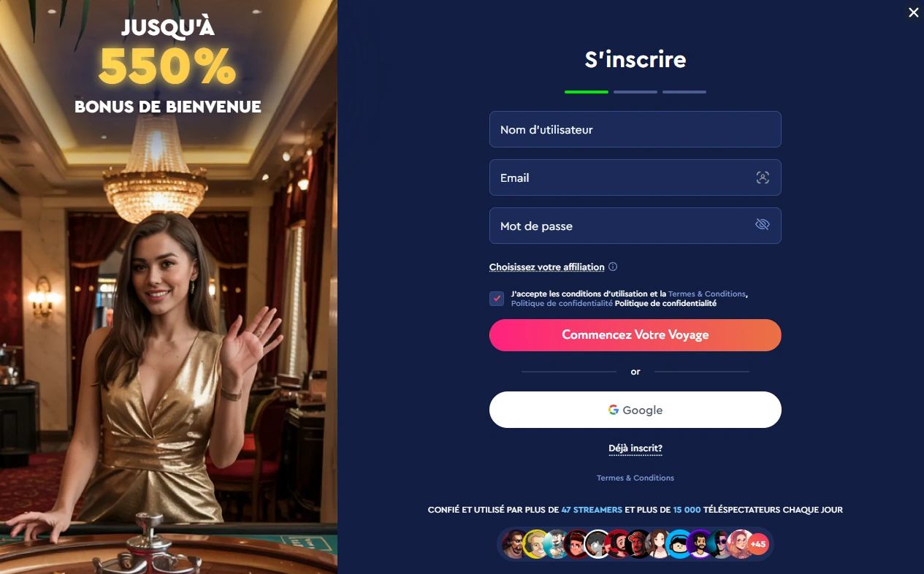Click Commencez Votre Voyage button

tap(635, 335)
